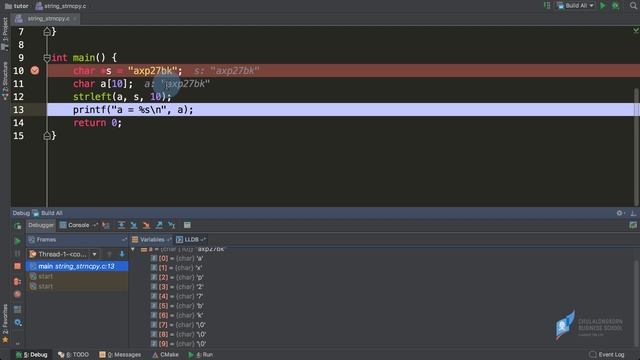The image size is (640, 360).
Task: Select the string_strncpy.c editor tab
Action: (45, 19)
